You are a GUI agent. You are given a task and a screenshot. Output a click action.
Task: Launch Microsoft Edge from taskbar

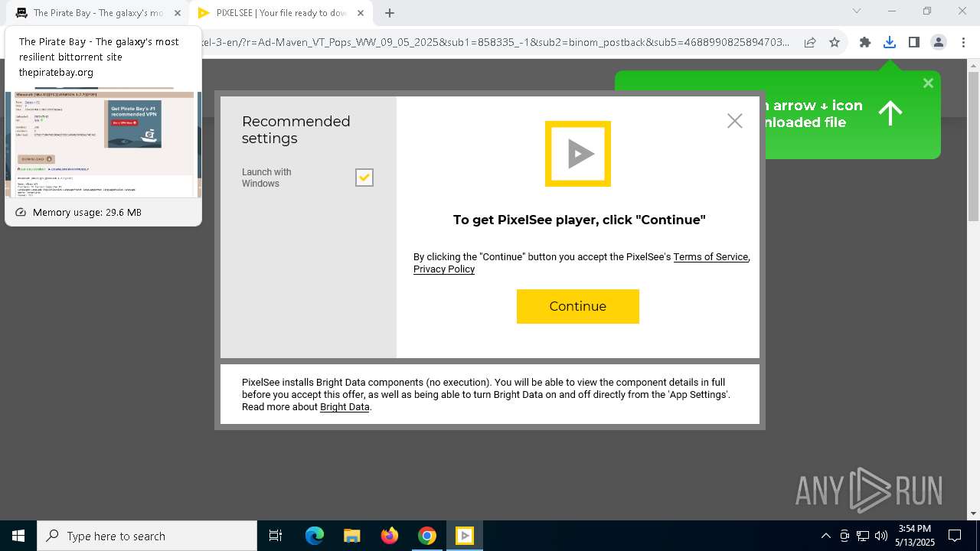315,536
